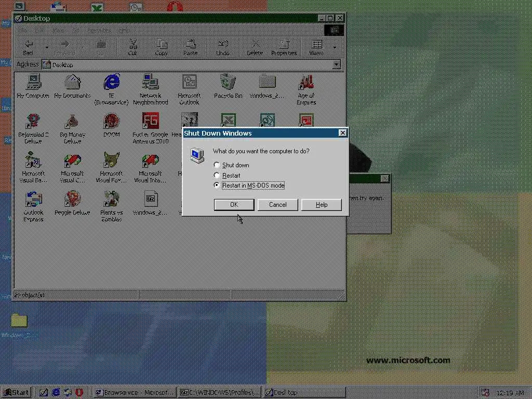The image size is (532, 399).
Task: Open the Back history dropdown arrow
Action: coord(47,47)
